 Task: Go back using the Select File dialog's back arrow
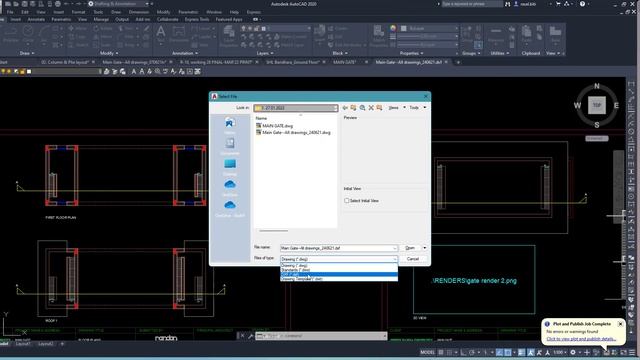tap(345, 108)
